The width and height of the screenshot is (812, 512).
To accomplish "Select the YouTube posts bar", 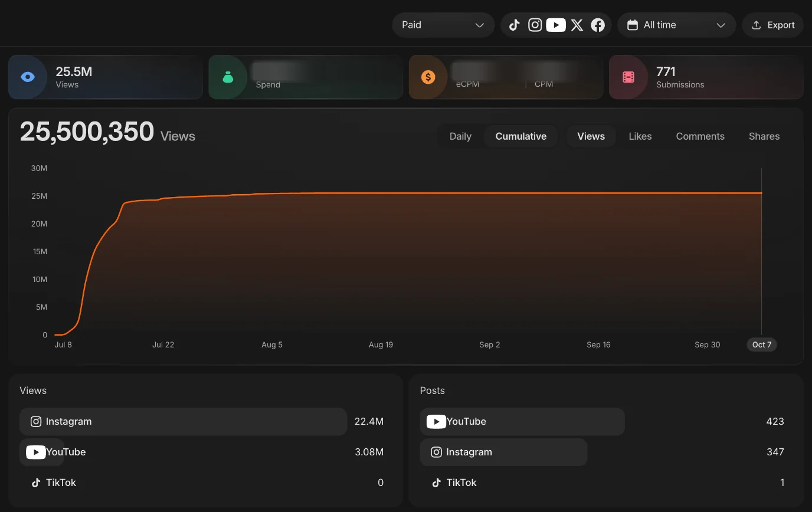I will coord(522,421).
